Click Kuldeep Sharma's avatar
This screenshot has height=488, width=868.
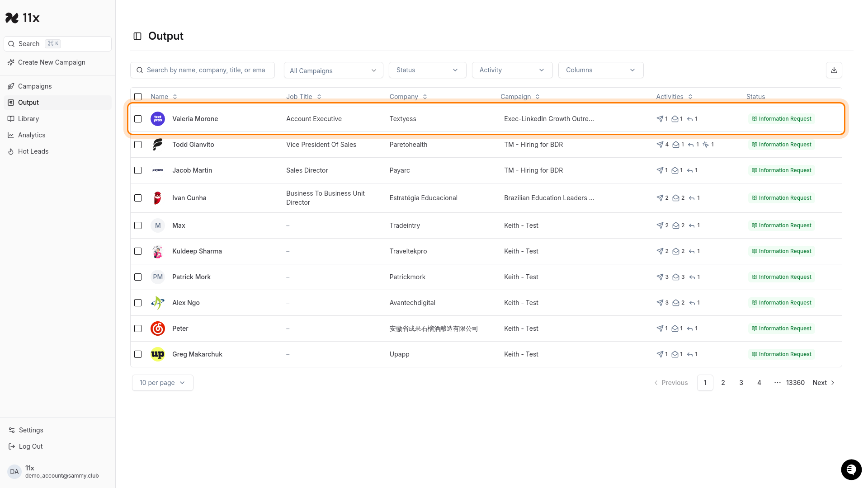pos(158,251)
